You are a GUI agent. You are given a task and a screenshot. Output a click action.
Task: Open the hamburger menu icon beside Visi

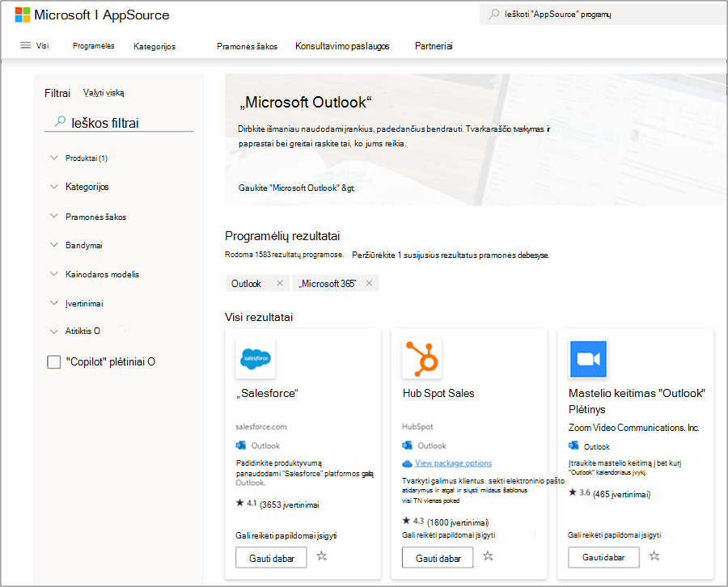tap(26, 45)
